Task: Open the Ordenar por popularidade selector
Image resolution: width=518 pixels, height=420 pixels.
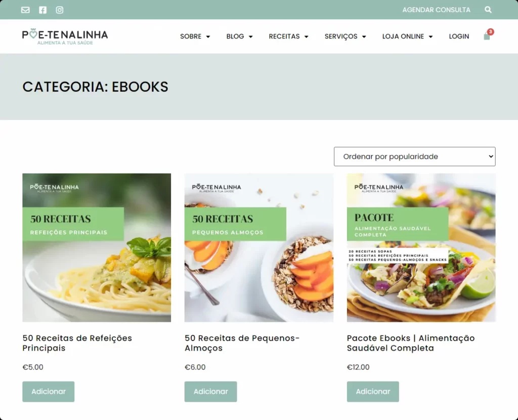Action: (415, 157)
